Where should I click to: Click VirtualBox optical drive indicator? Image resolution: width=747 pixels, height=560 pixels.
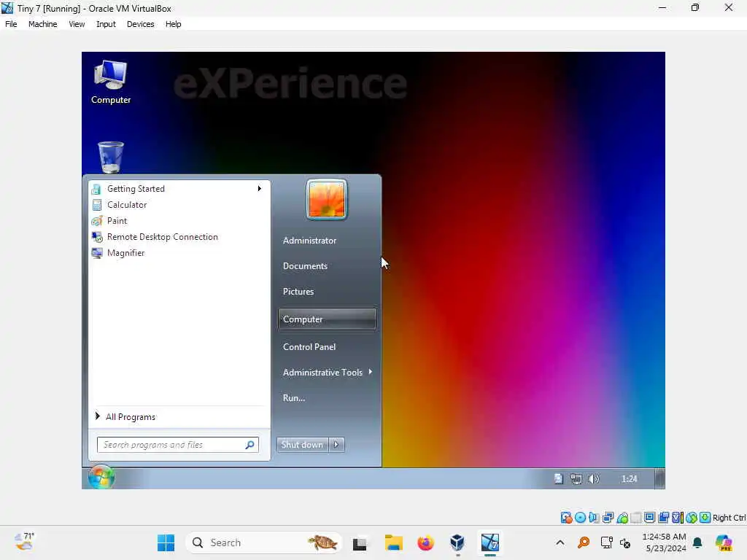(x=580, y=518)
